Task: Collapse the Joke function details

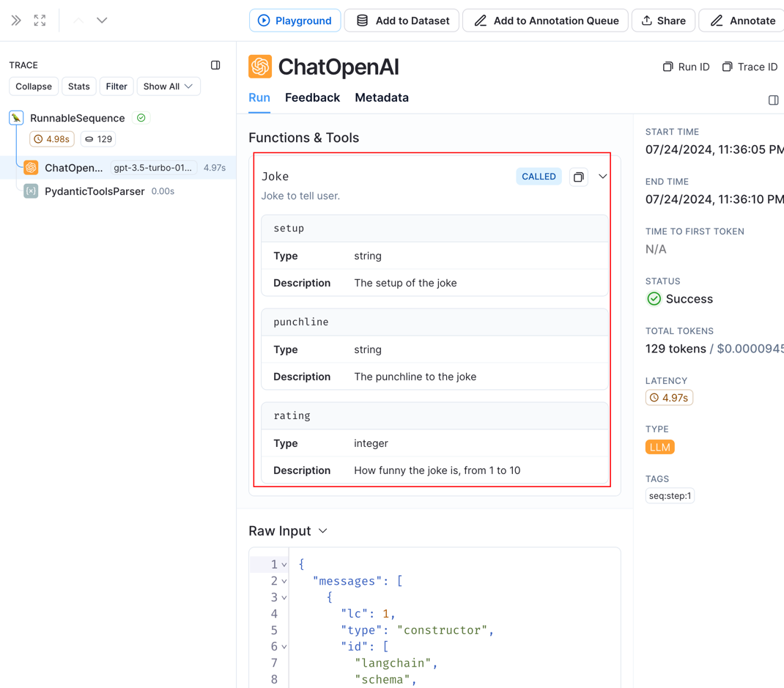Action: (603, 177)
